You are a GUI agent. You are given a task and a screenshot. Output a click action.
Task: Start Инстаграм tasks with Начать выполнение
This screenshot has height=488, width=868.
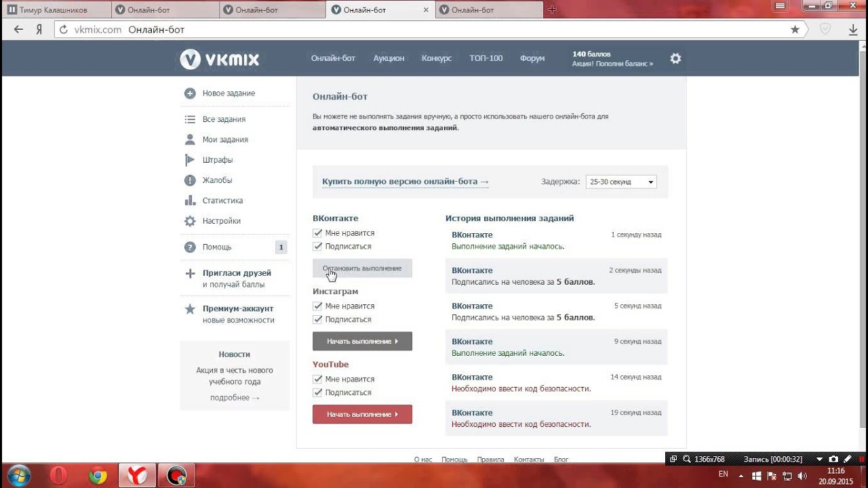coord(362,342)
